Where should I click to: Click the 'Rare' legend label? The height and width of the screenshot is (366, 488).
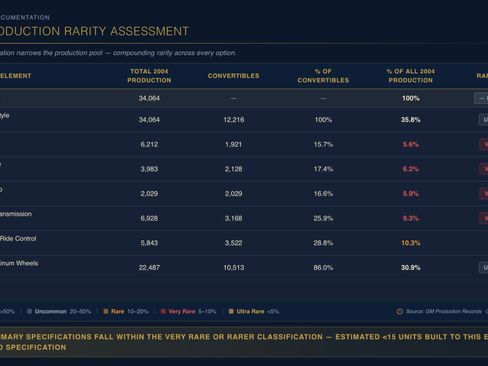(117, 311)
